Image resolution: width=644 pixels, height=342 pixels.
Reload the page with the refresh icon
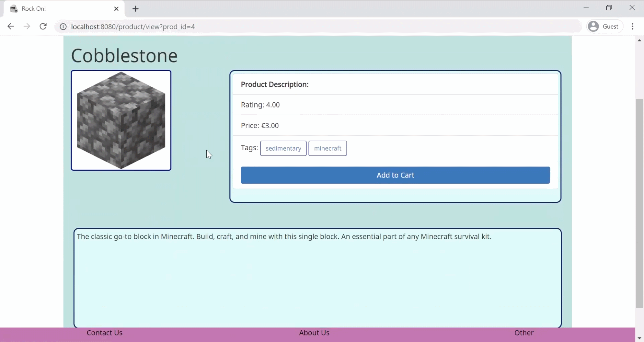[43, 27]
